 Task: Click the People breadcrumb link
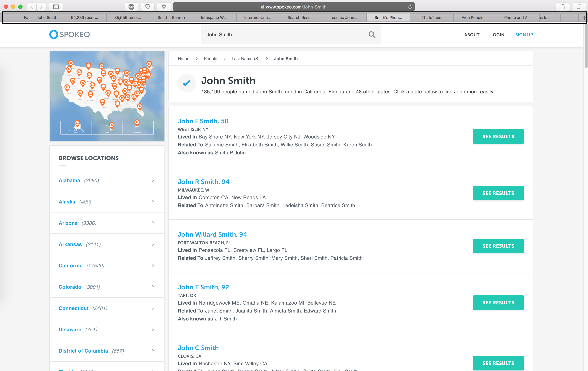click(x=210, y=59)
